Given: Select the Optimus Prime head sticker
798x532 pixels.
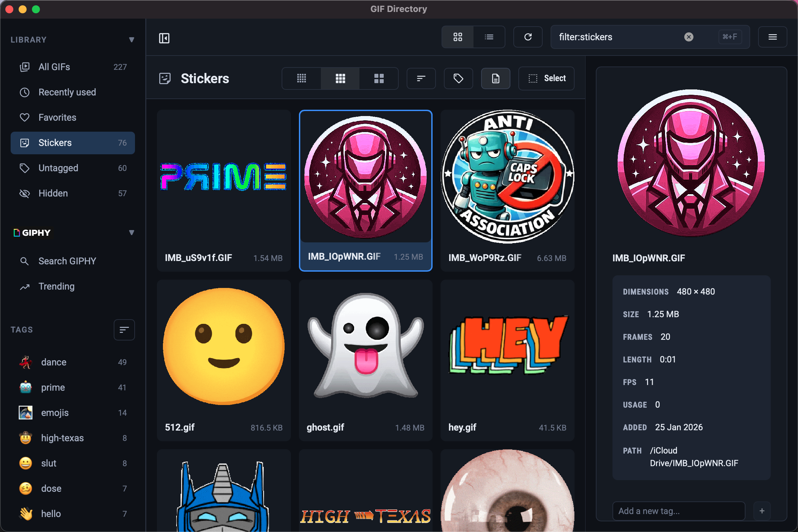Looking at the screenshot, I should click(x=223, y=491).
